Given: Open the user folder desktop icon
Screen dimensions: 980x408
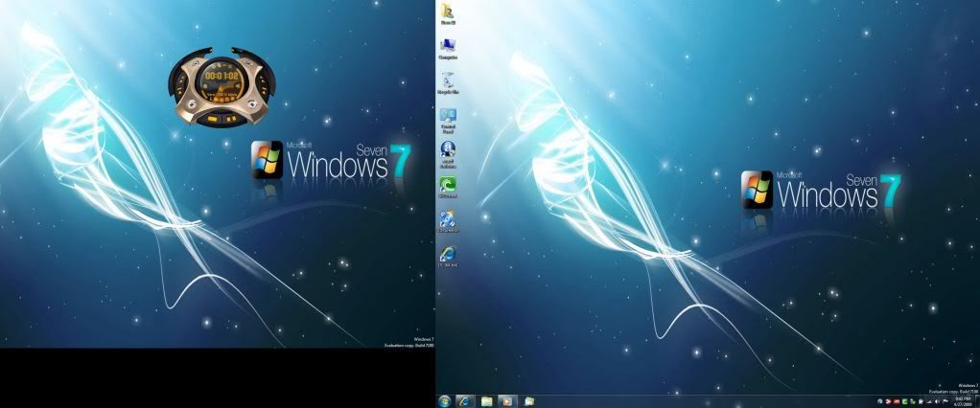Looking at the screenshot, I should (x=448, y=11).
